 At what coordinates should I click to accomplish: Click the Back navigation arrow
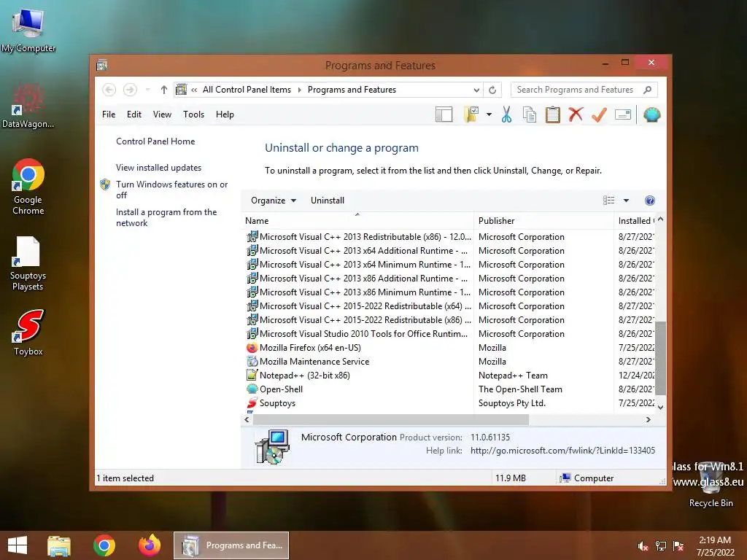(109, 90)
